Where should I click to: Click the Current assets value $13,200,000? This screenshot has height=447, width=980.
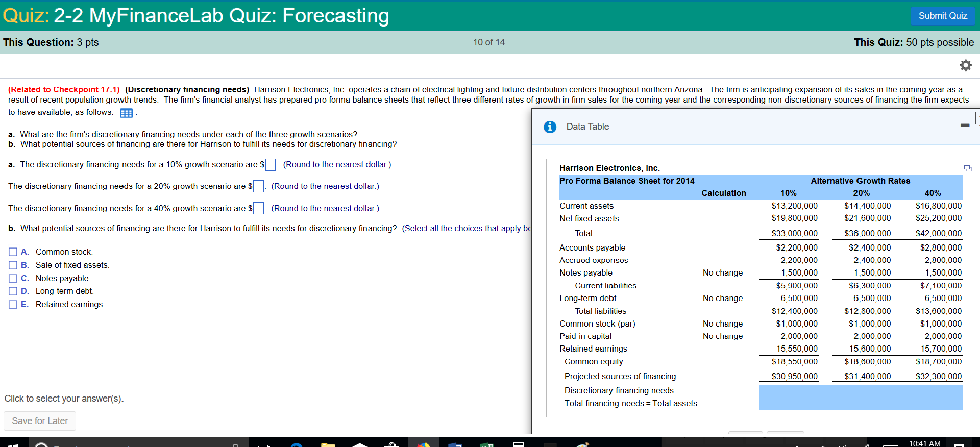[x=794, y=206]
